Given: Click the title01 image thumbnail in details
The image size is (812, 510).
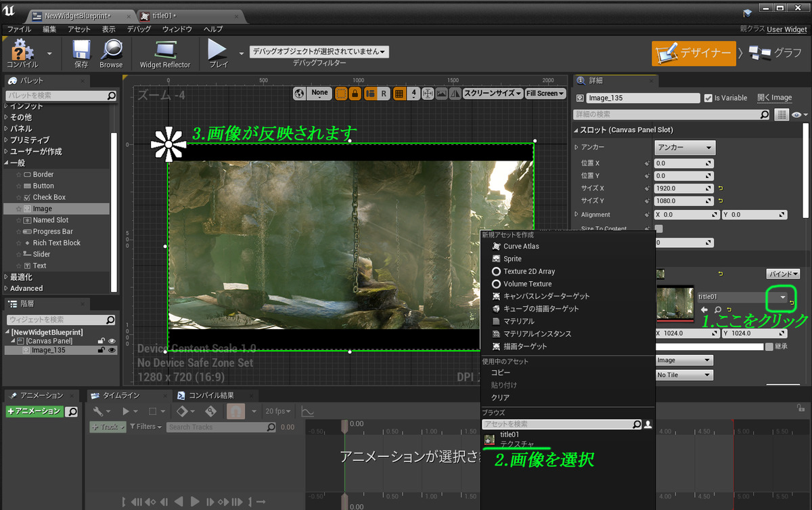Looking at the screenshot, I should tap(675, 303).
